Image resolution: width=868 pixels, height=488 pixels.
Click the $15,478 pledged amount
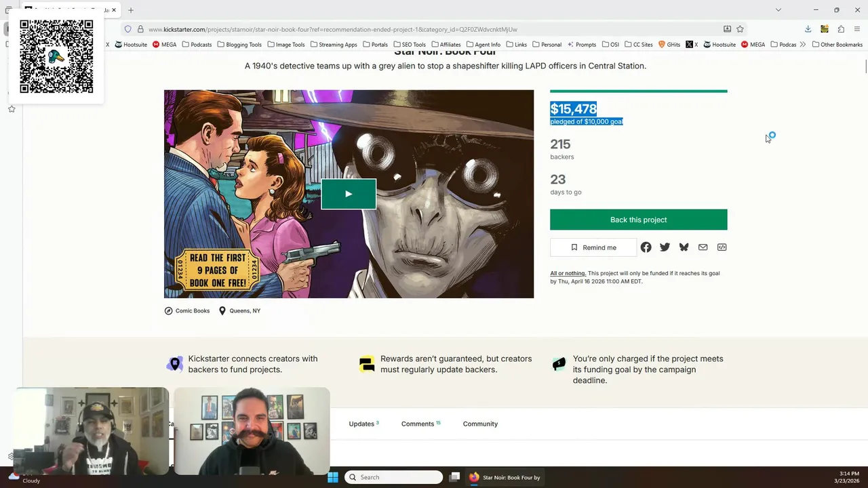[x=573, y=108]
